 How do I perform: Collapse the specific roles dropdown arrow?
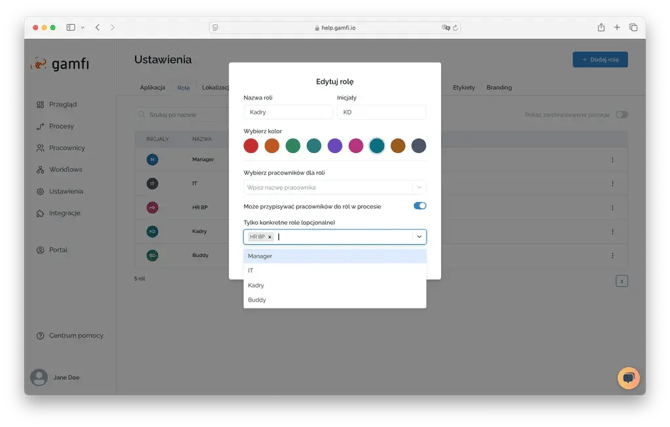[x=419, y=237]
